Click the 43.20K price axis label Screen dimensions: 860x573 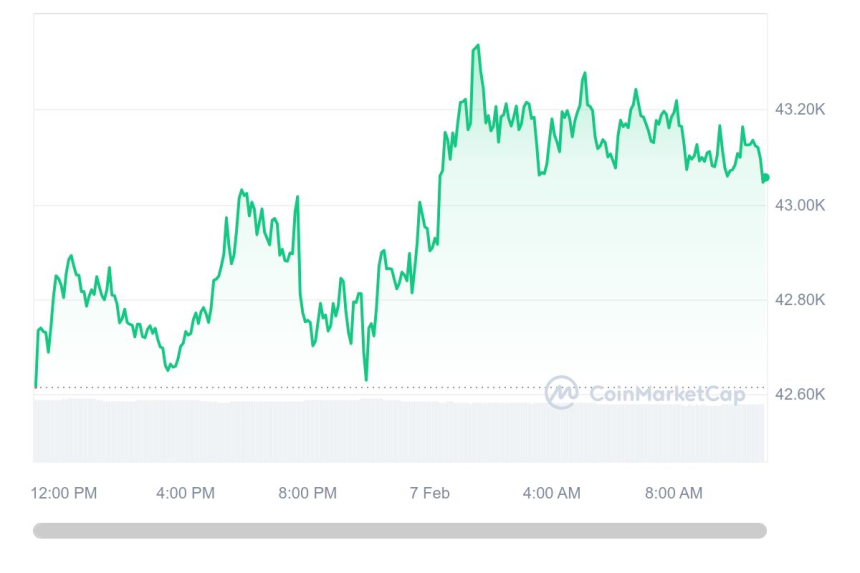tap(800, 109)
